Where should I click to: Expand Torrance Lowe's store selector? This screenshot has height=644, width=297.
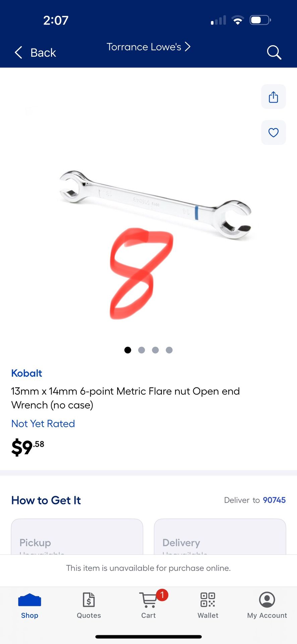(148, 47)
